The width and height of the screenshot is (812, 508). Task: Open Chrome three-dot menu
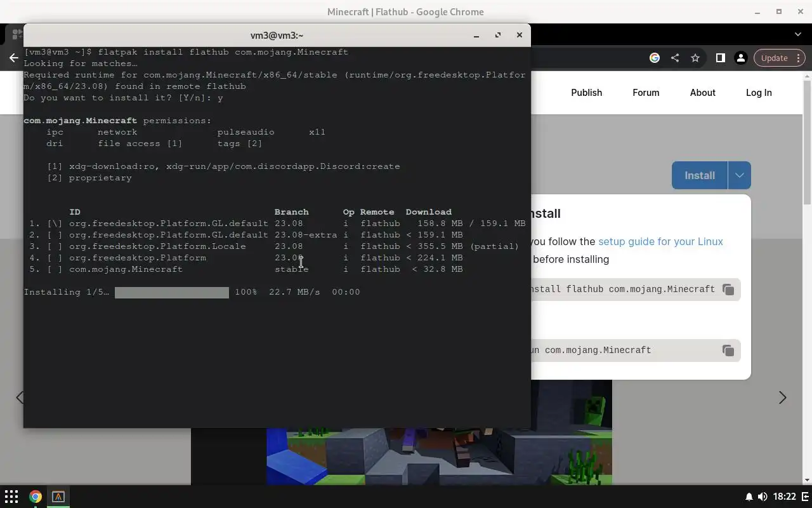pyautogui.click(x=799, y=58)
